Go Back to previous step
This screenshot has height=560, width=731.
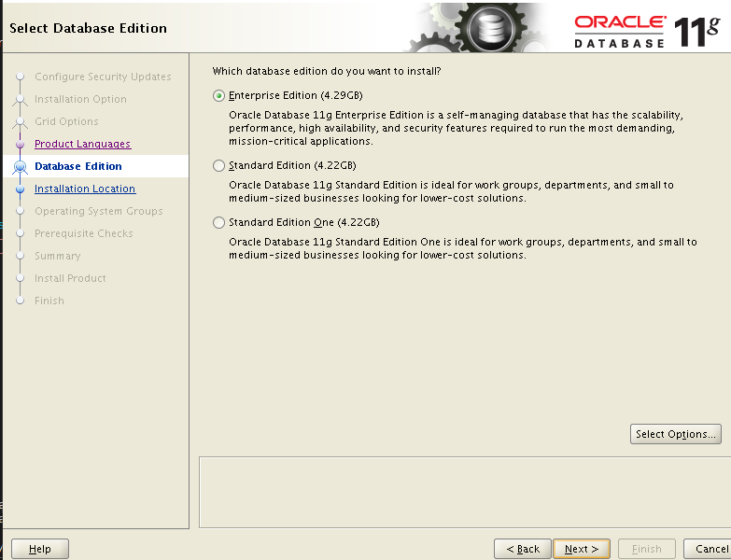[523, 549]
